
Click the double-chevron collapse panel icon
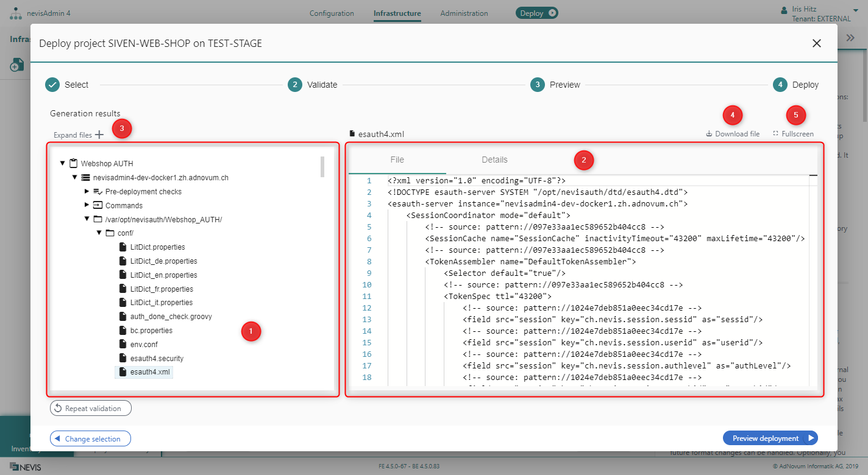coord(851,38)
